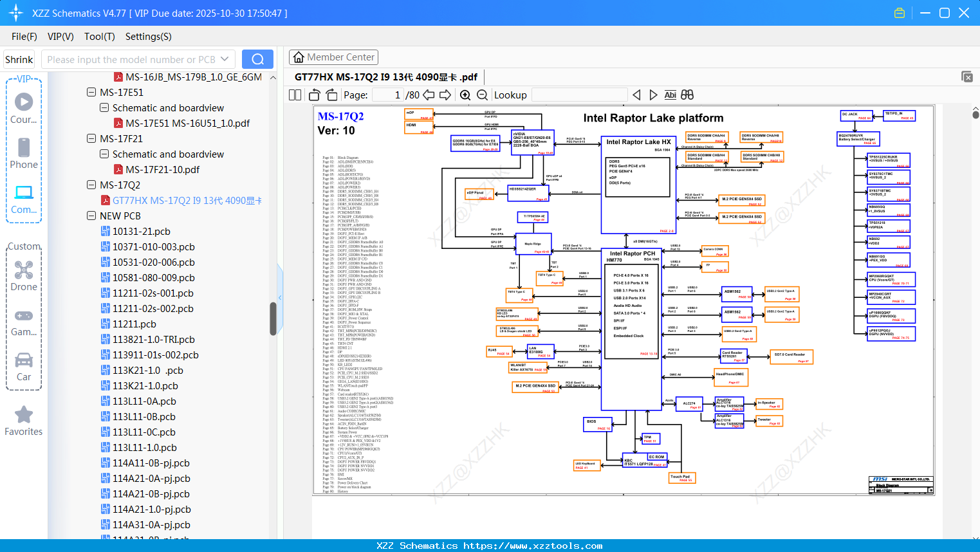This screenshot has width=980, height=552.
Task: Close the open PDF document tab panel
Action: 967,77
